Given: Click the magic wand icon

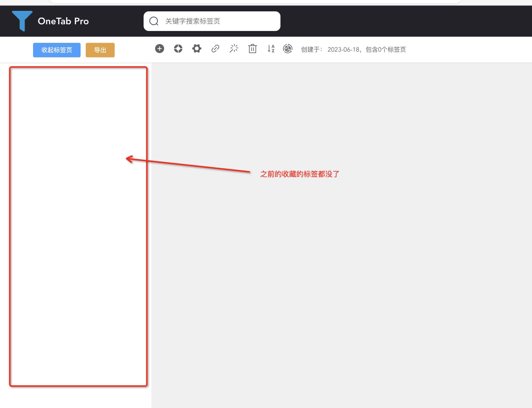Looking at the screenshot, I should coord(234,49).
